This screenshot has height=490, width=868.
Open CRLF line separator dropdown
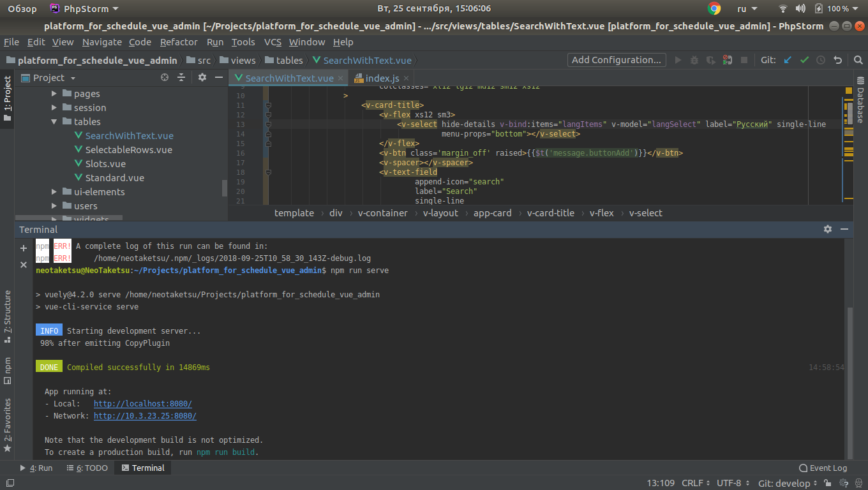[x=696, y=484]
